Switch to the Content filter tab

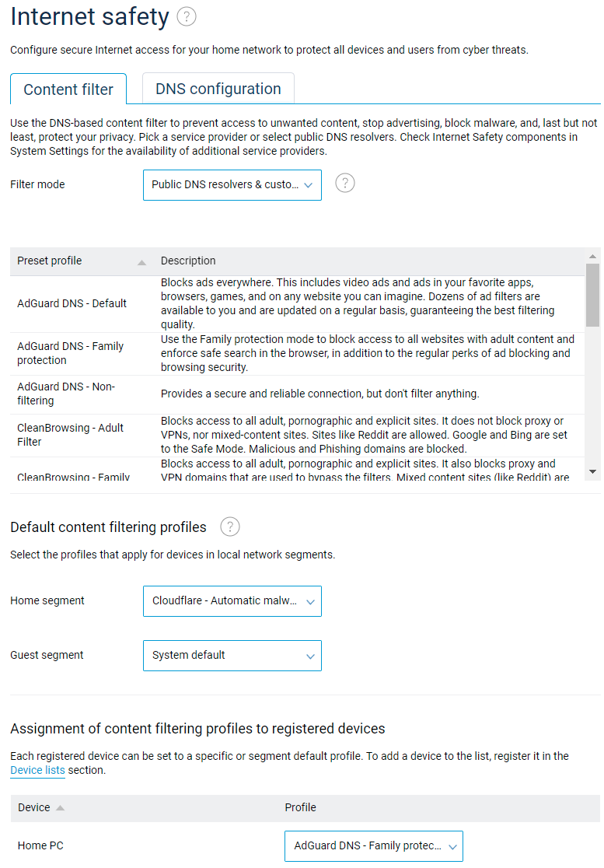coord(68,89)
